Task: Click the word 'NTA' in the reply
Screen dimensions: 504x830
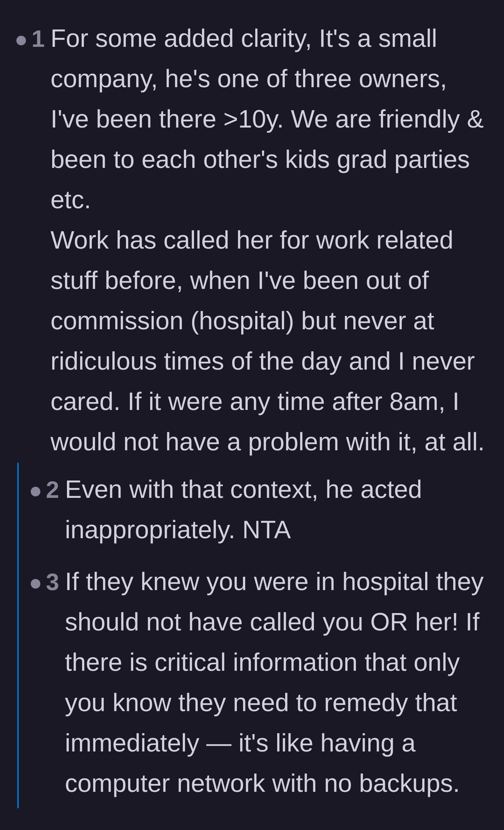Action: [266, 530]
